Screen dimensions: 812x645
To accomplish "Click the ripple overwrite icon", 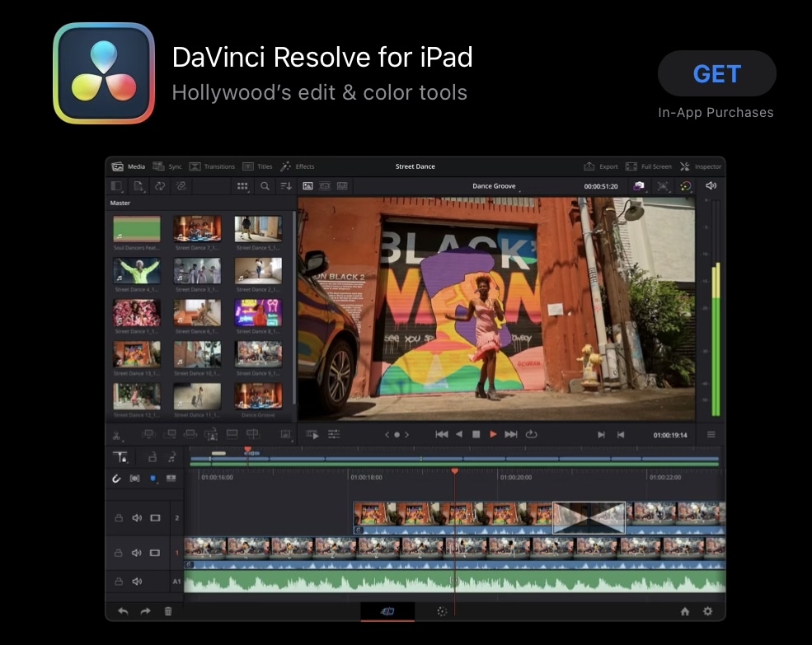I will pos(190,434).
